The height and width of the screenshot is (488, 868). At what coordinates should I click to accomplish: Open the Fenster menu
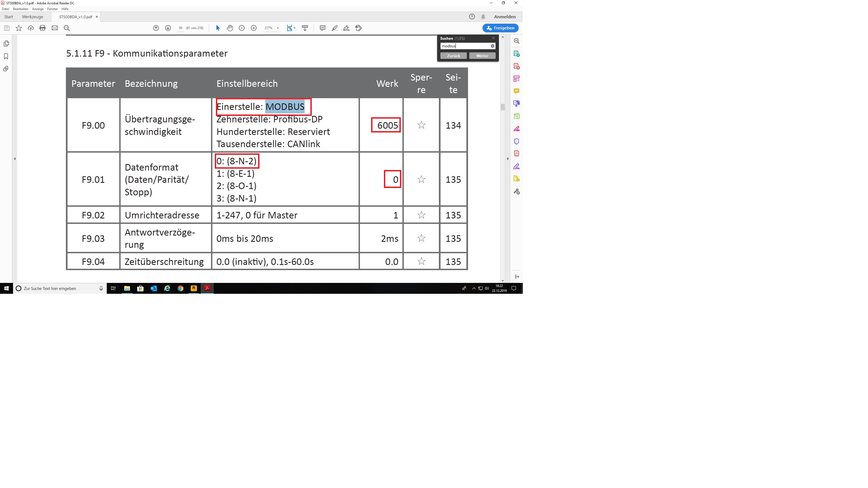[52, 9]
